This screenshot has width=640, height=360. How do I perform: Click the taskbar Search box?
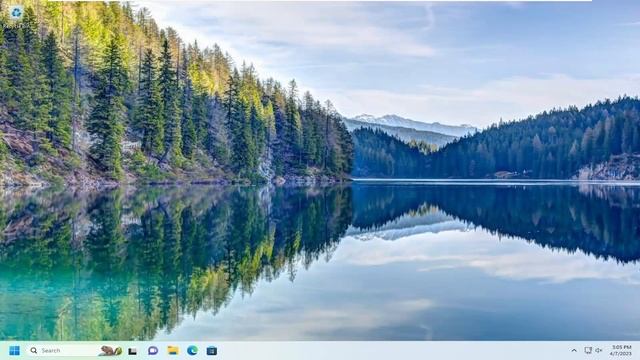click(x=75, y=351)
